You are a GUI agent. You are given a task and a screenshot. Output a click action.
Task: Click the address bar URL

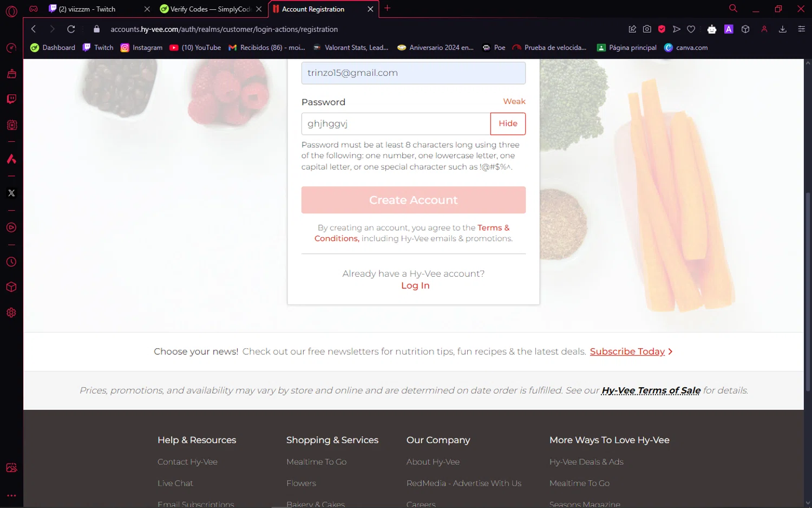tap(224, 29)
